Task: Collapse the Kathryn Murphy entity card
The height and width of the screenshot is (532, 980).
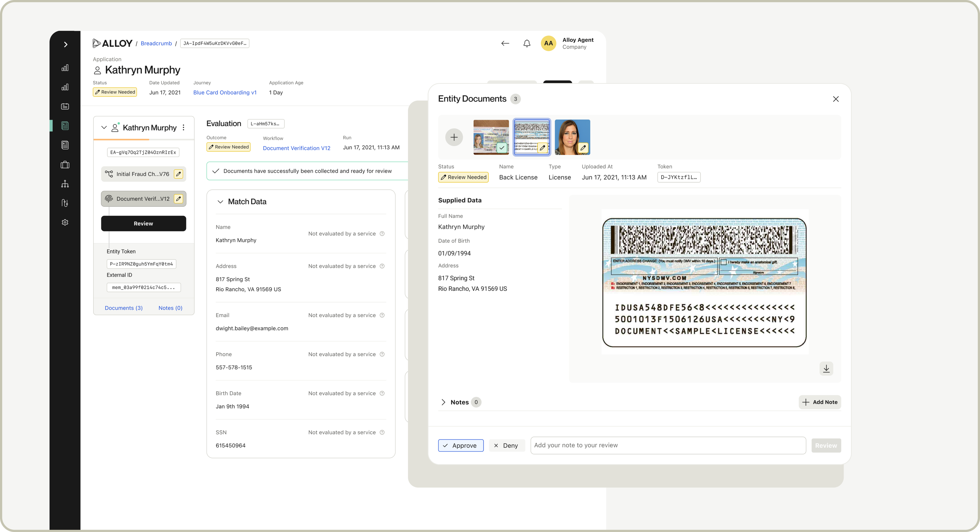Action: 104,127
